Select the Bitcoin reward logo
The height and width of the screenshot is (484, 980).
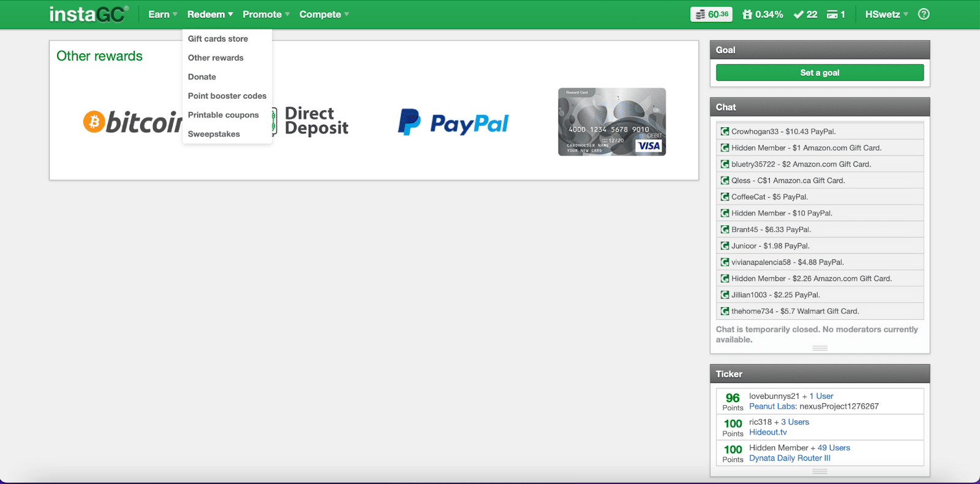(x=132, y=122)
